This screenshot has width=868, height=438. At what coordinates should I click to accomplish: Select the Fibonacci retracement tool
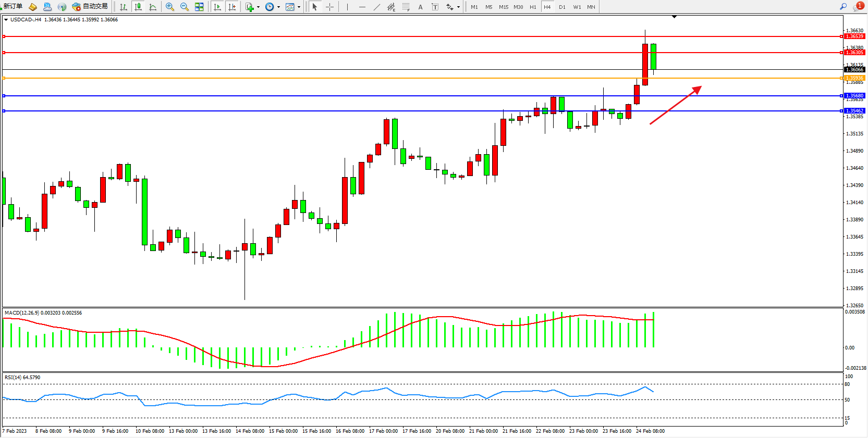(406, 7)
